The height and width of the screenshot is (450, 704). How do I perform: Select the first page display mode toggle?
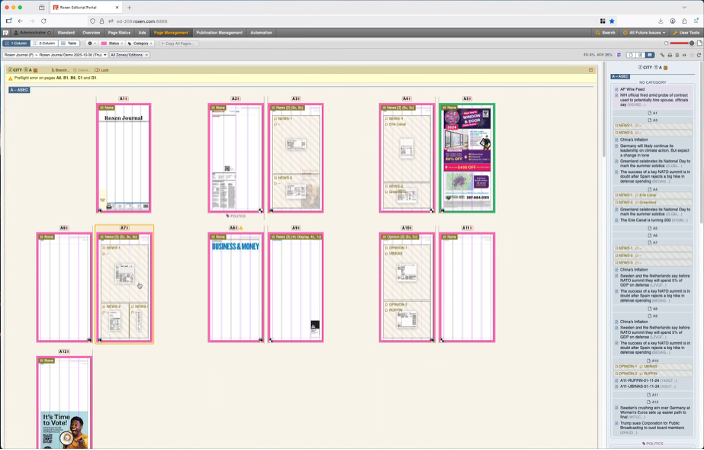pyautogui.click(x=631, y=55)
